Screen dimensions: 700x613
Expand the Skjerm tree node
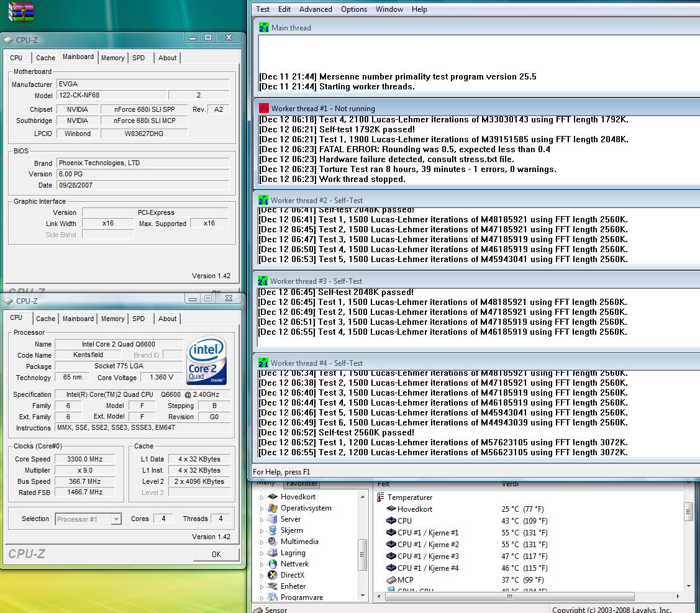(261, 530)
